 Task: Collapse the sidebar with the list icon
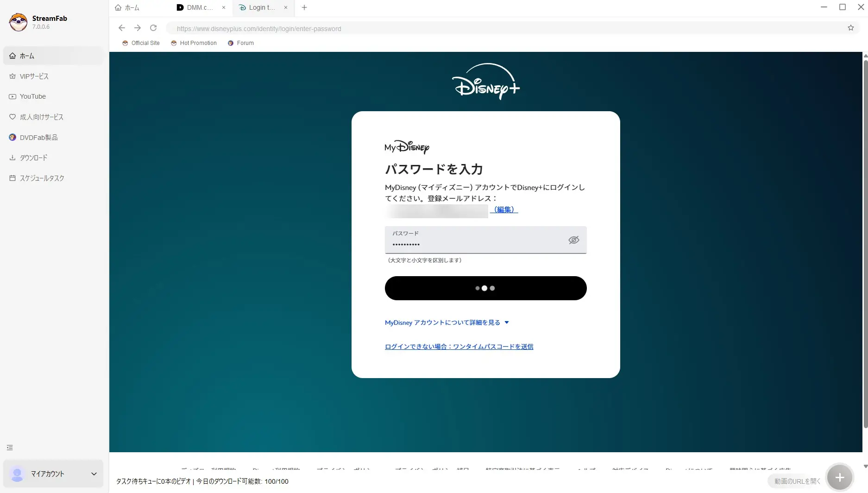(10, 448)
